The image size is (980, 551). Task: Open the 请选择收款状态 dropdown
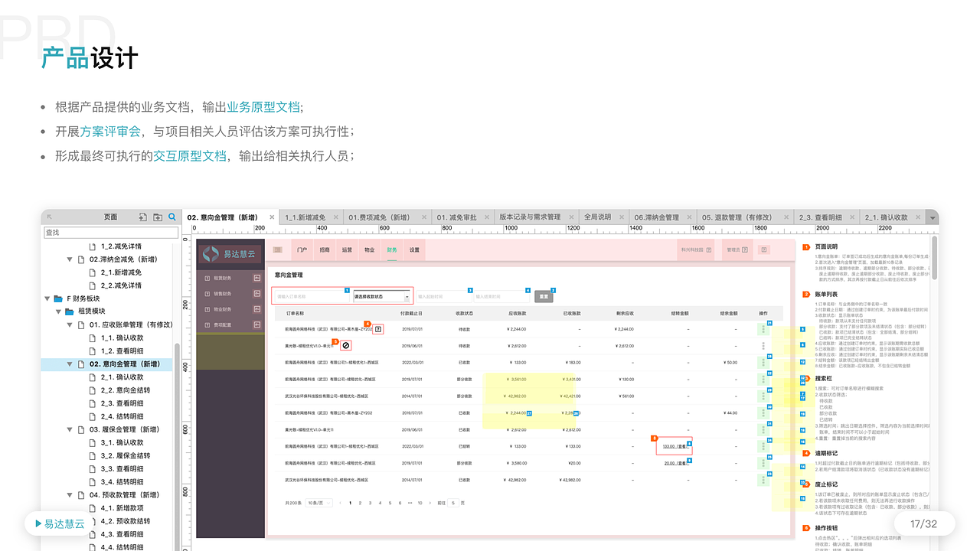coord(382,296)
